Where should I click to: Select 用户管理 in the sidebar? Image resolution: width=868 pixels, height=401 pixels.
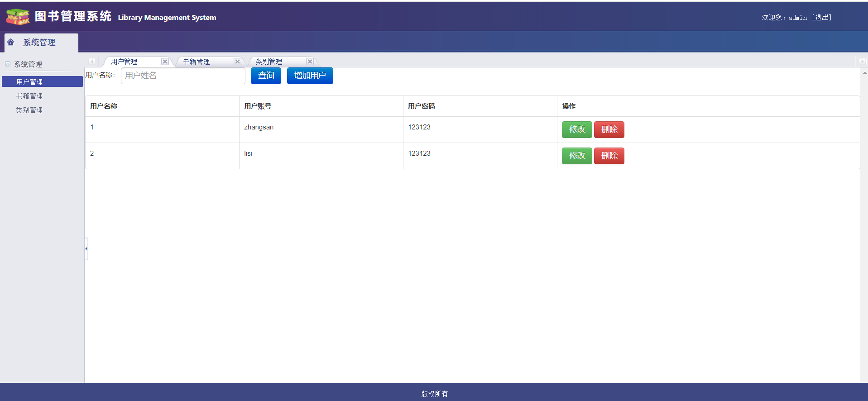pyautogui.click(x=42, y=81)
